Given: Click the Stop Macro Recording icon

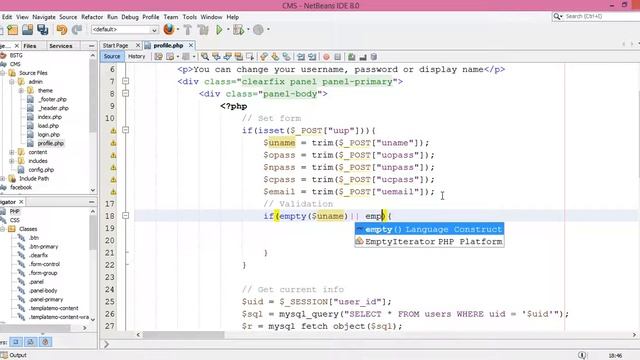Looking at the screenshot, I should pyautogui.click(x=338, y=57).
